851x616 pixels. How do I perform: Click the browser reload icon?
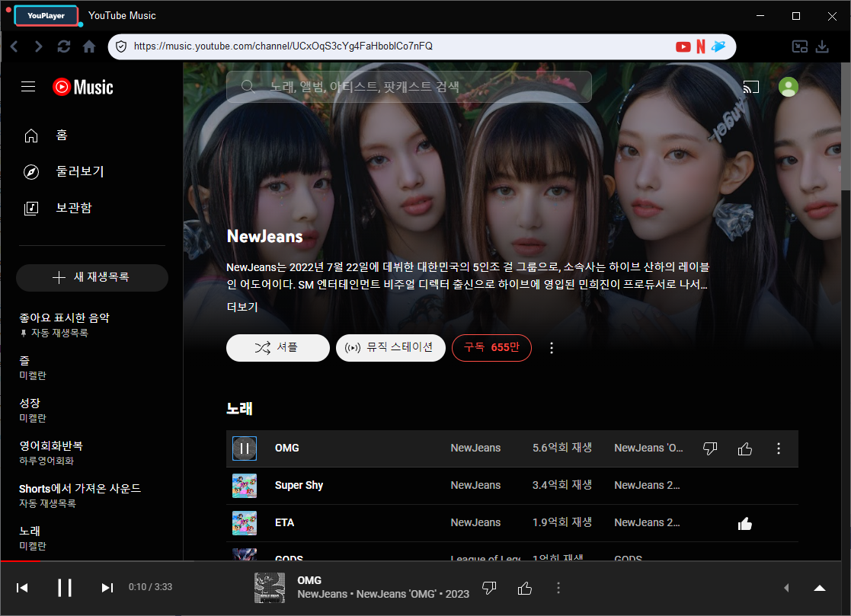64,46
